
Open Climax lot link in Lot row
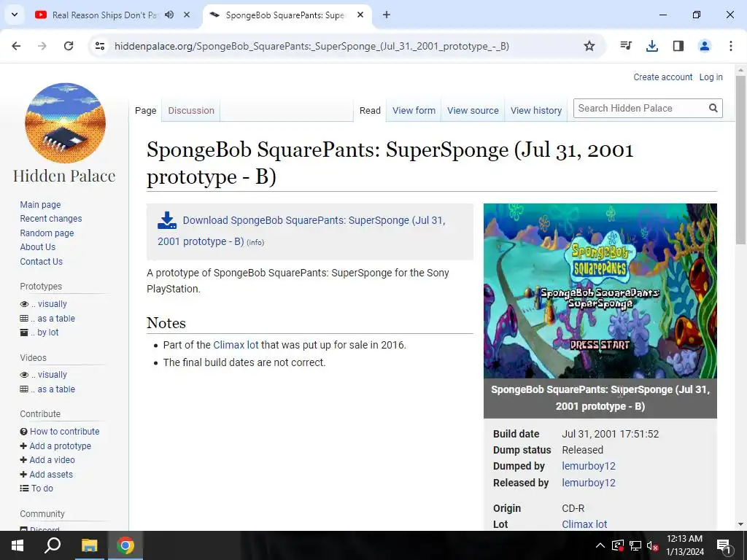tap(584, 524)
